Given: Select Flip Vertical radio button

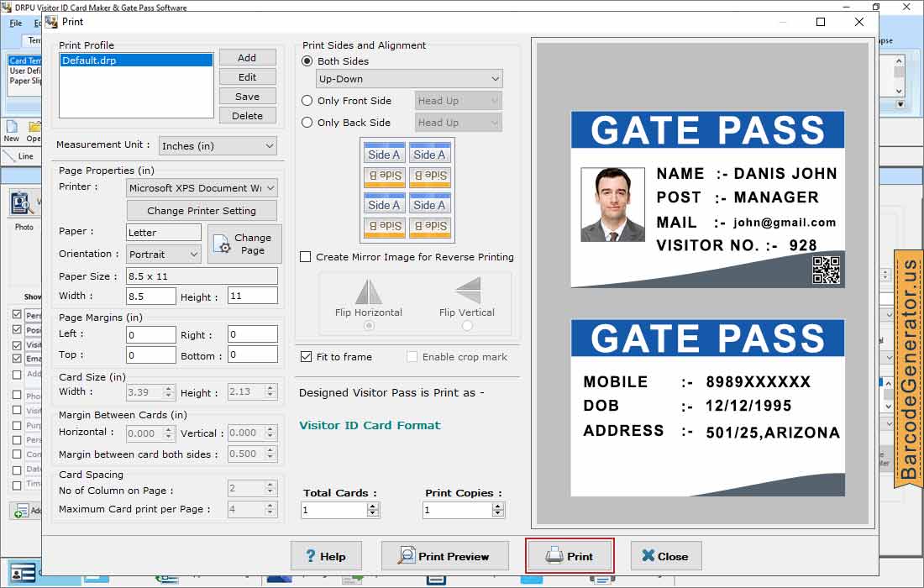Looking at the screenshot, I should (x=467, y=325).
